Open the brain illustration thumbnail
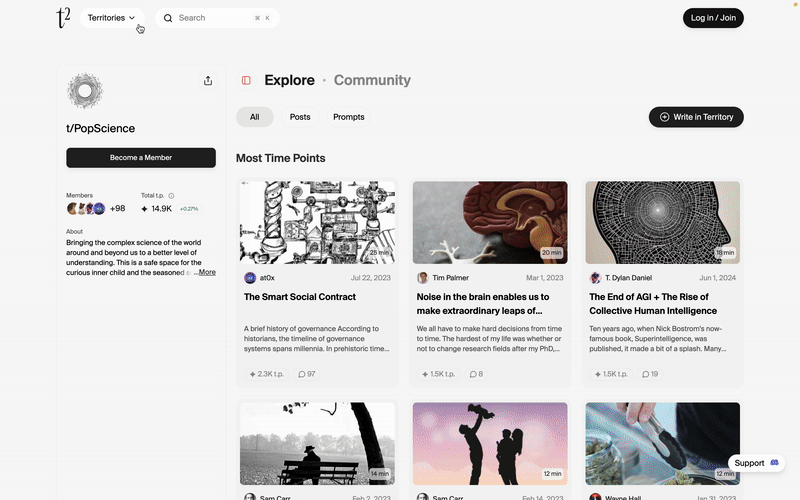 [x=490, y=222]
